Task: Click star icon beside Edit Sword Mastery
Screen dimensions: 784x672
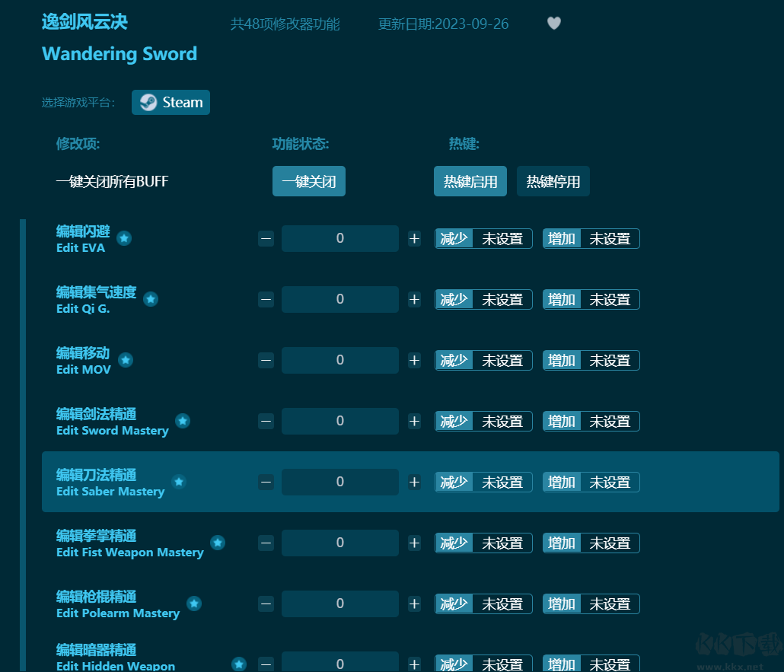Action: coord(183,421)
